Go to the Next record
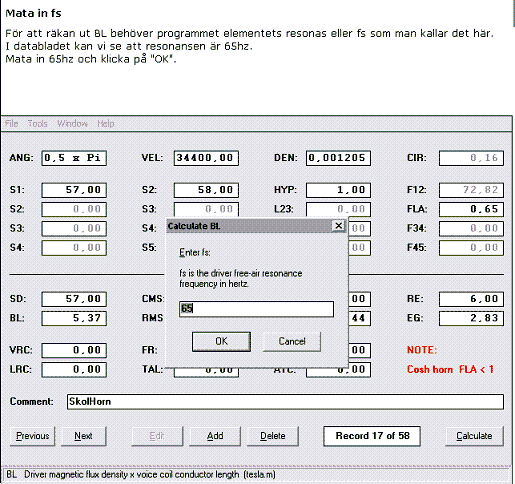Viewport: 515px width, 484px height. coord(83,436)
